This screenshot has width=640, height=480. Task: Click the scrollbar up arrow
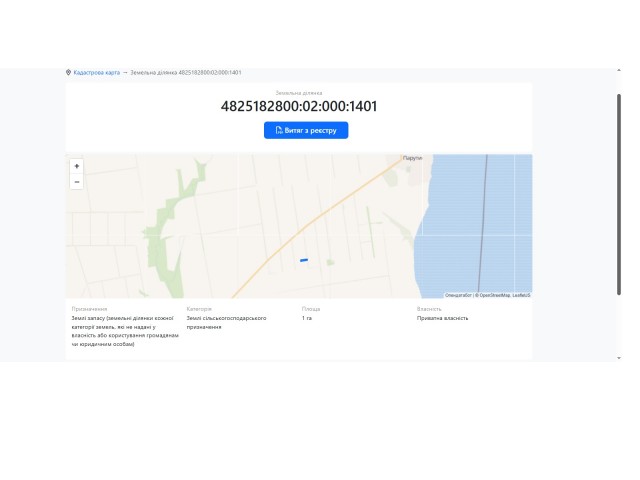pos(619,71)
